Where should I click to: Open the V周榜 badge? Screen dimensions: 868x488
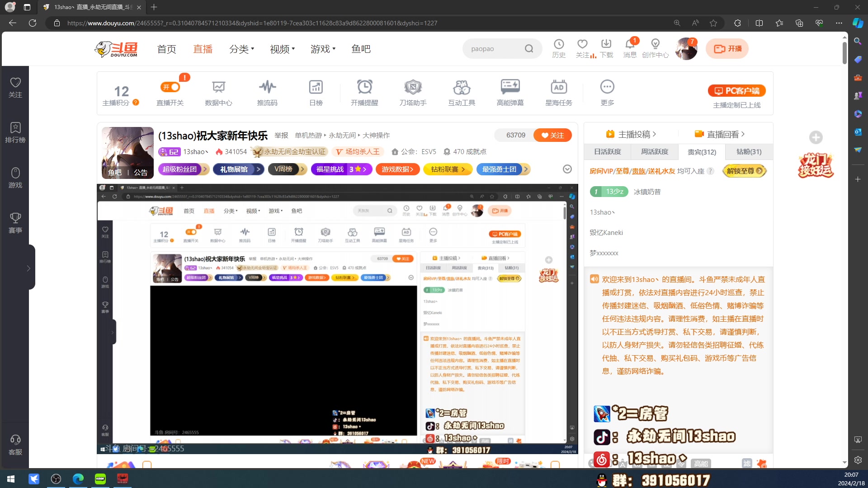tap(288, 169)
